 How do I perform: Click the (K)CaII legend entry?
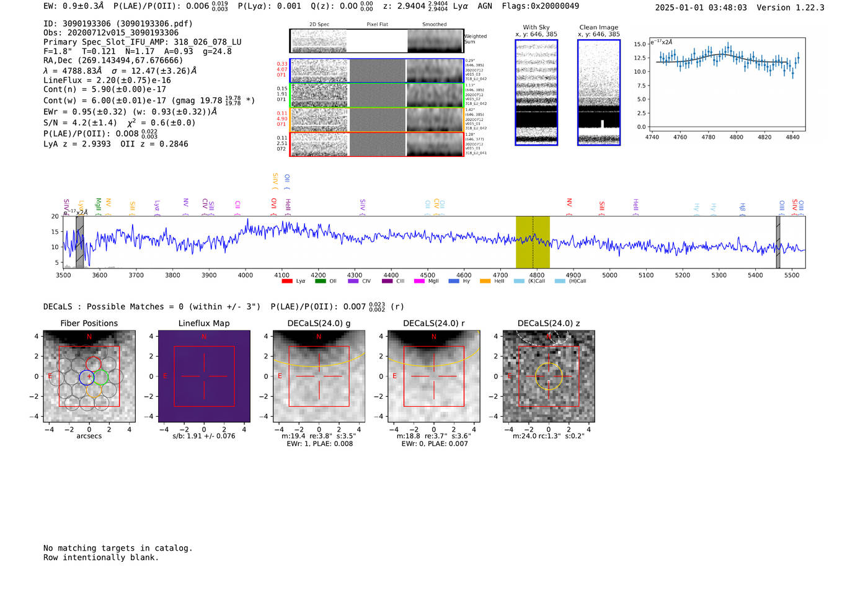(x=529, y=281)
